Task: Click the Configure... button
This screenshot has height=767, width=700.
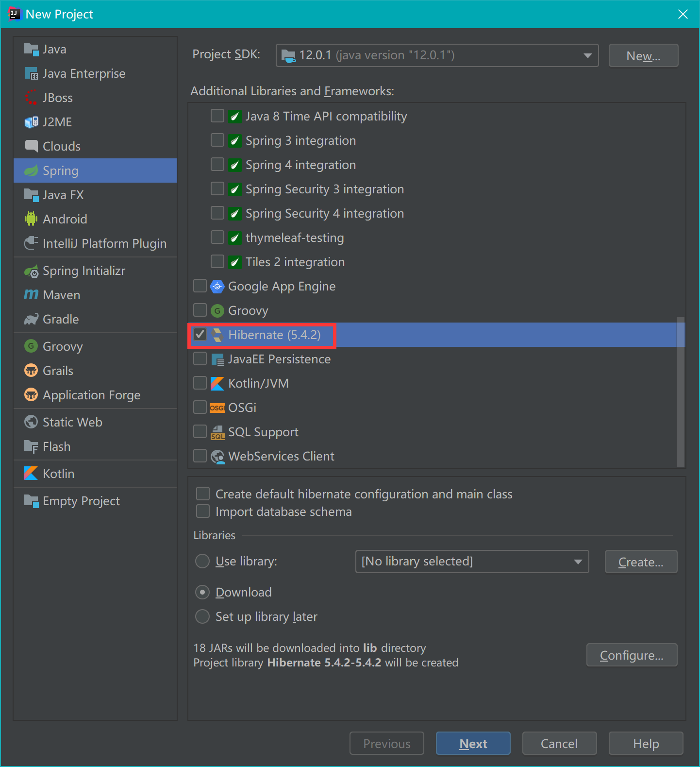Action: tap(632, 655)
